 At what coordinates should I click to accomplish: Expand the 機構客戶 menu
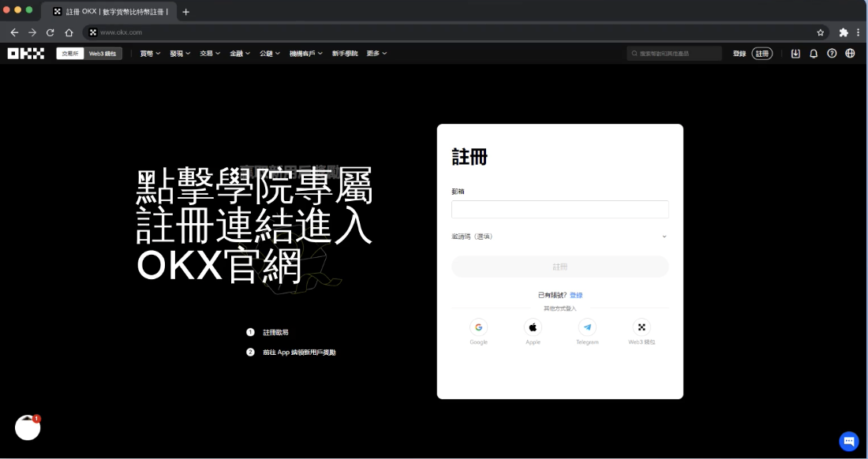click(305, 54)
